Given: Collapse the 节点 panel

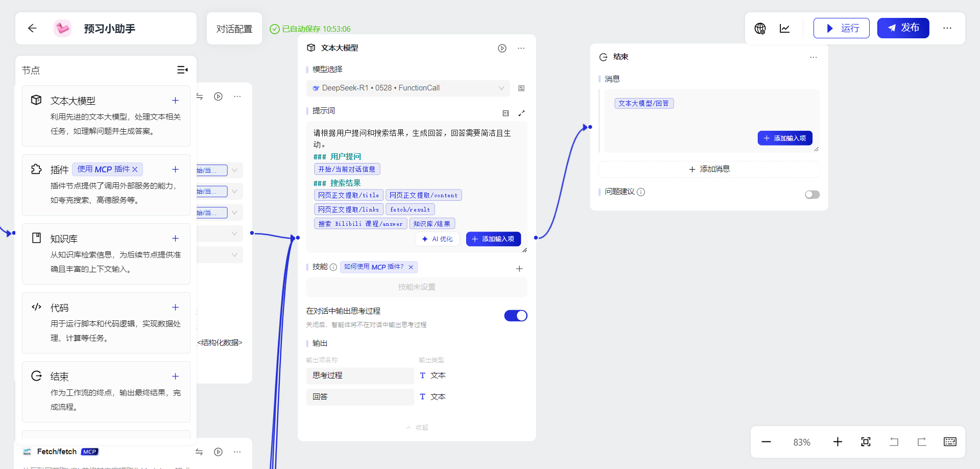Looking at the screenshot, I should (182, 70).
